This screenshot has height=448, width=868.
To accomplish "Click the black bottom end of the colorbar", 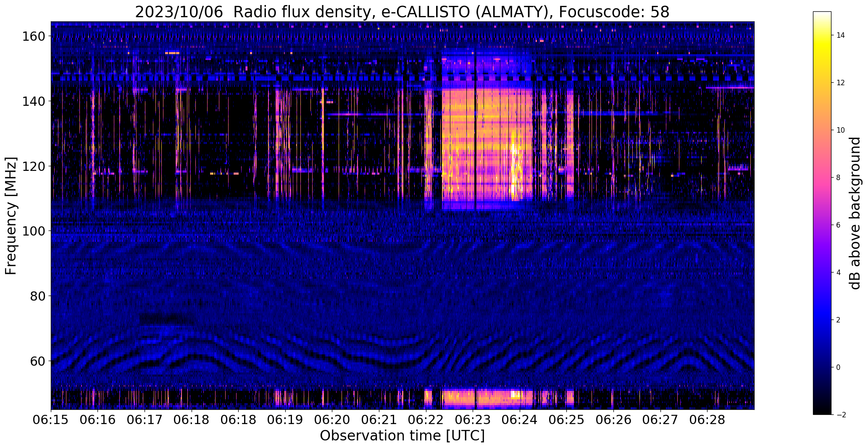I will [822, 411].
